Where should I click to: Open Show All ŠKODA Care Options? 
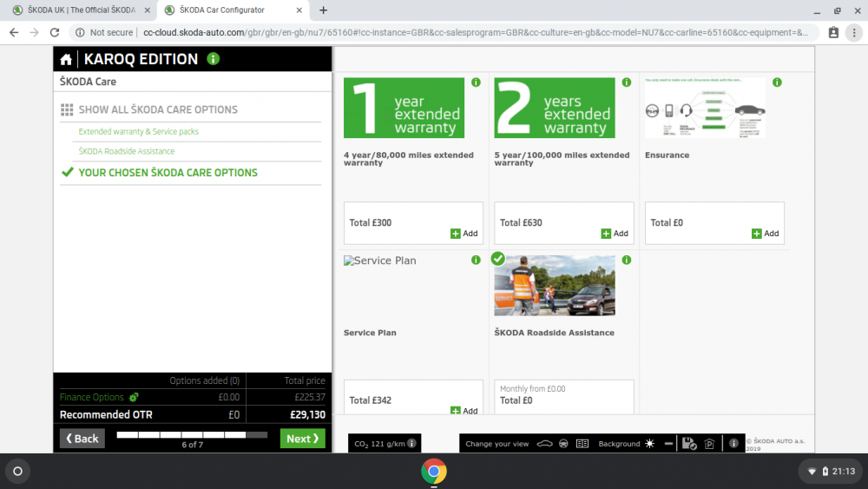tap(158, 109)
